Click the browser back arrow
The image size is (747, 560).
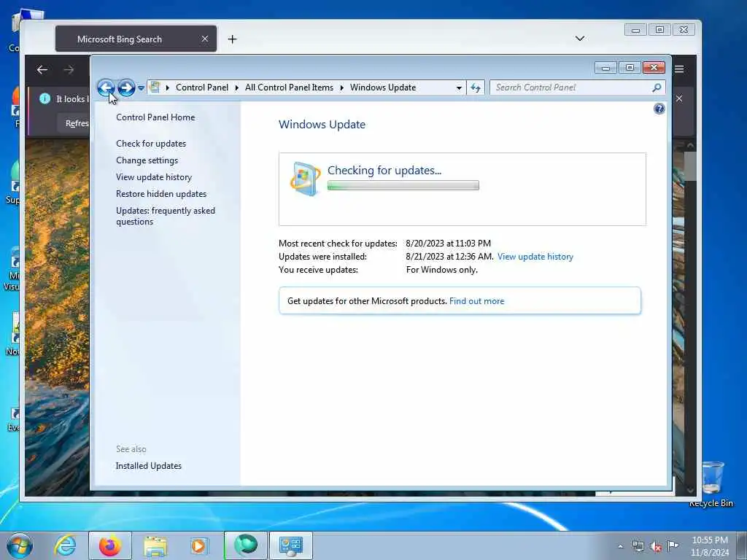point(42,69)
